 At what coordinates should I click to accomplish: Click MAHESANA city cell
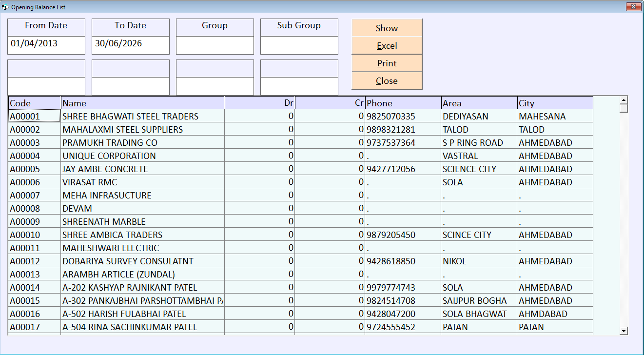tap(555, 116)
